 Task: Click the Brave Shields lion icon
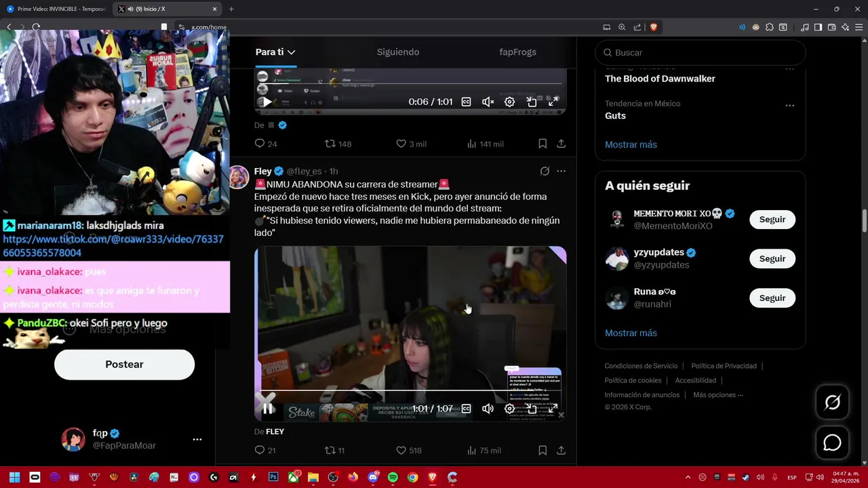coord(654,27)
